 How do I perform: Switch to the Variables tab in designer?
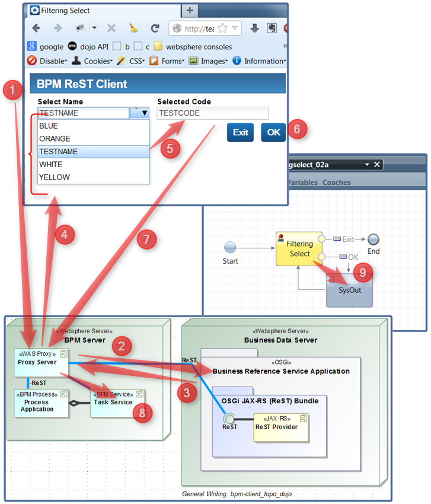click(x=303, y=182)
